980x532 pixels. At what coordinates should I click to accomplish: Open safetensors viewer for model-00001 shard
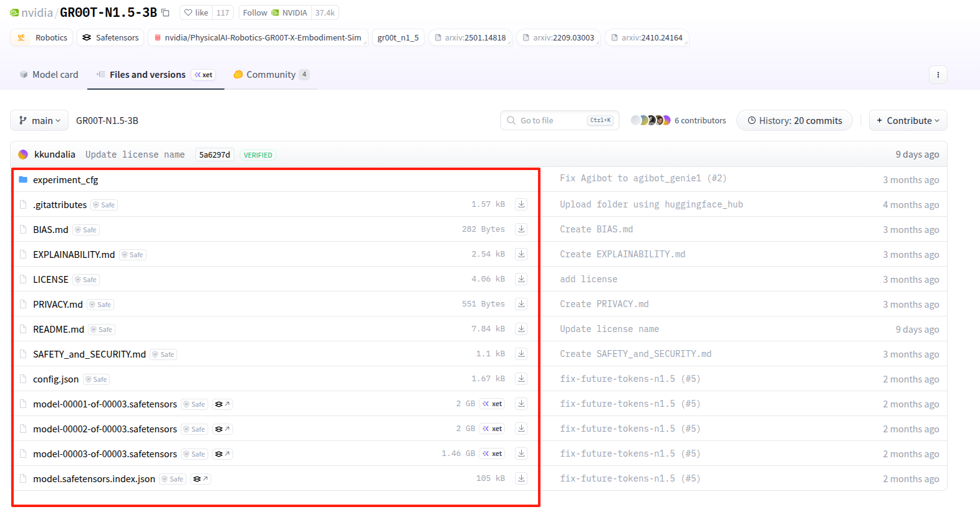(223, 404)
